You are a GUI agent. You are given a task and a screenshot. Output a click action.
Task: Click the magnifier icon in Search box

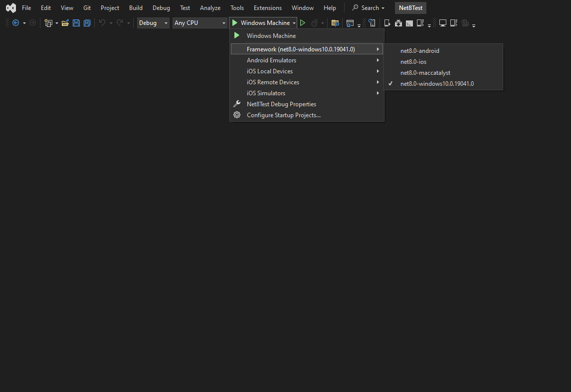[355, 7]
